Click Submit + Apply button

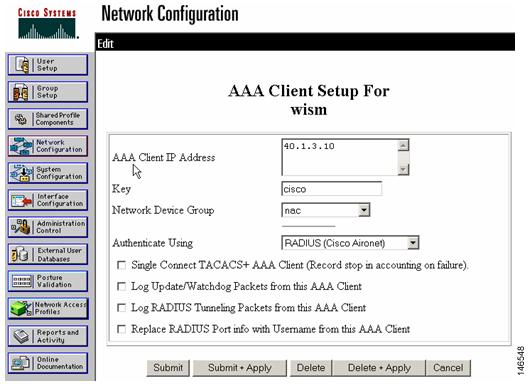(x=239, y=368)
